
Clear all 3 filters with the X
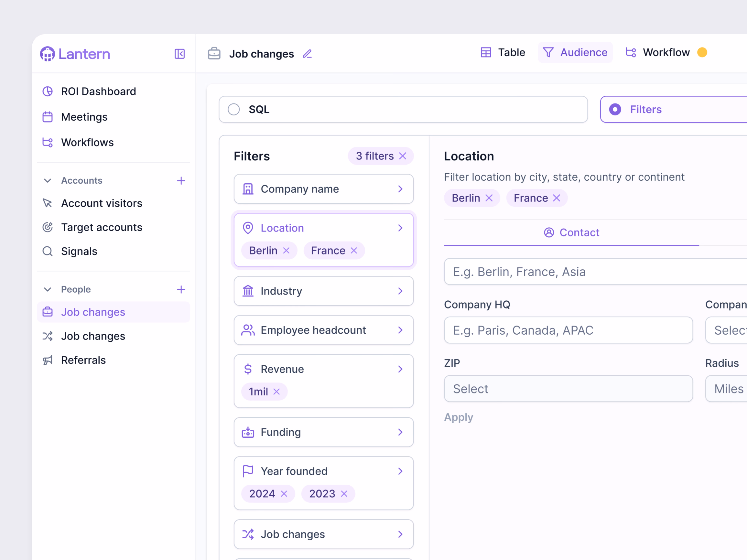(x=403, y=156)
